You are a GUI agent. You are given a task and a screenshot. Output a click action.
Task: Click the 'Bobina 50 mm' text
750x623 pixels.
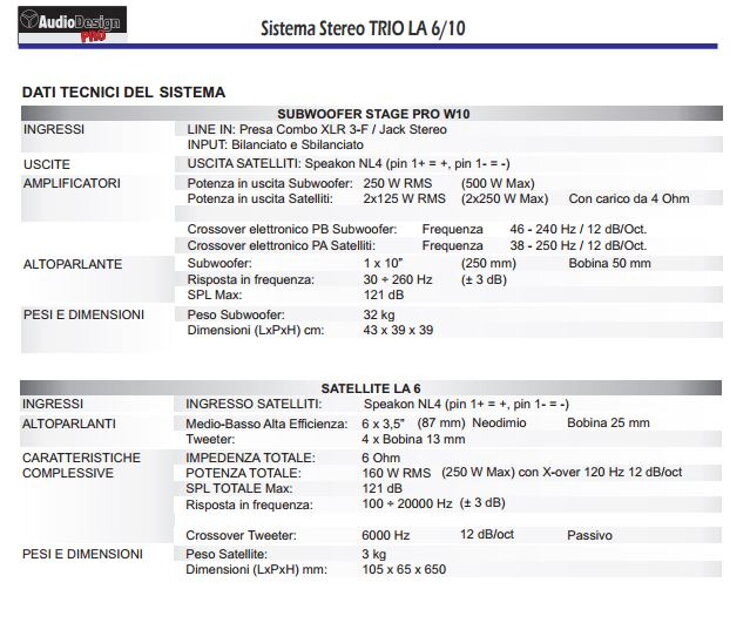point(609,263)
